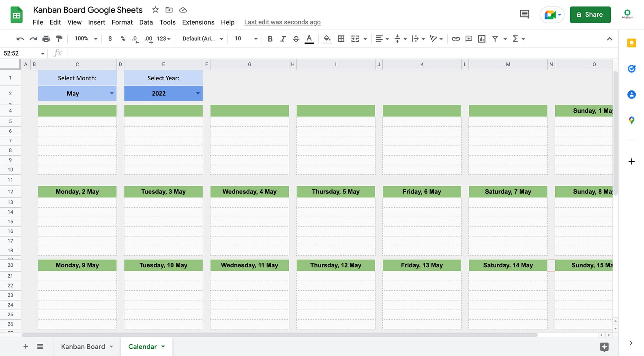Open the merge cells dropdown arrow
The width and height of the screenshot is (644, 356).
365,39
